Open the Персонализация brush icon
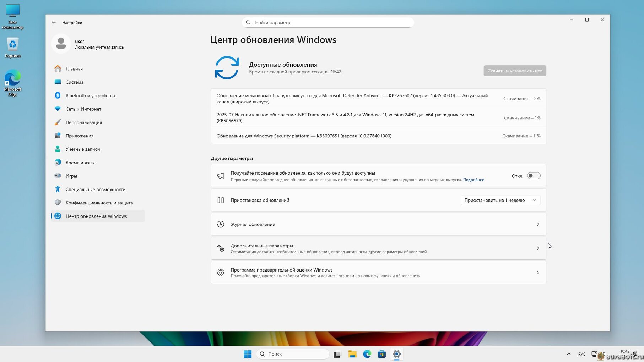 [x=58, y=122]
